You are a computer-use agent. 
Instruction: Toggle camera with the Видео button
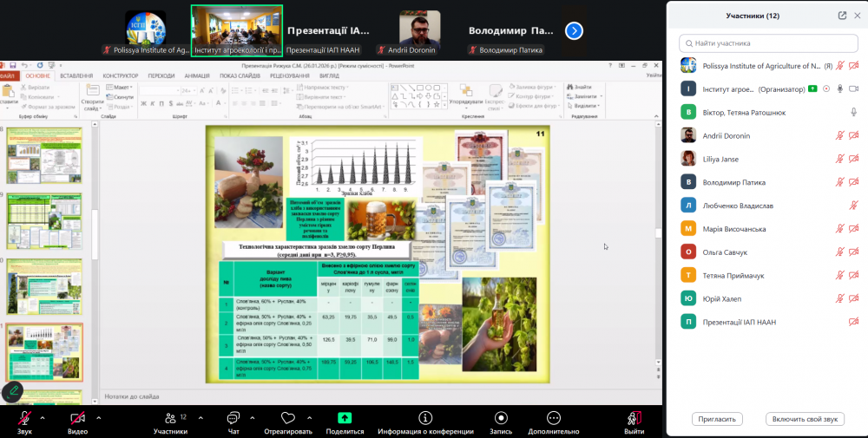click(x=77, y=418)
